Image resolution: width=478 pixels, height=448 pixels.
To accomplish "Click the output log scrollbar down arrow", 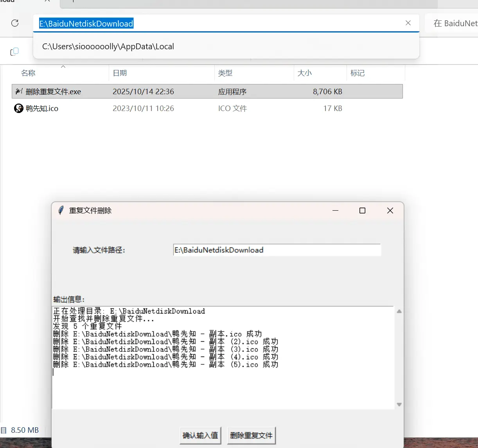I will 399,405.
